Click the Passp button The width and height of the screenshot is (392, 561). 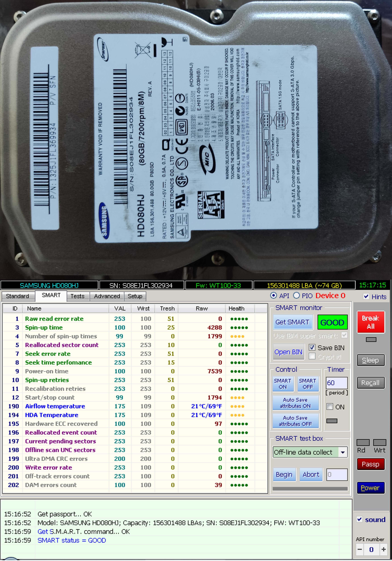(371, 464)
